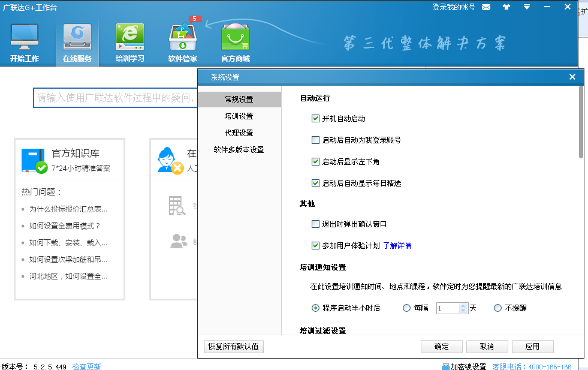Click the days interval spinner field
Image resolution: width=588 pixels, height=370 pixels.
point(452,308)
